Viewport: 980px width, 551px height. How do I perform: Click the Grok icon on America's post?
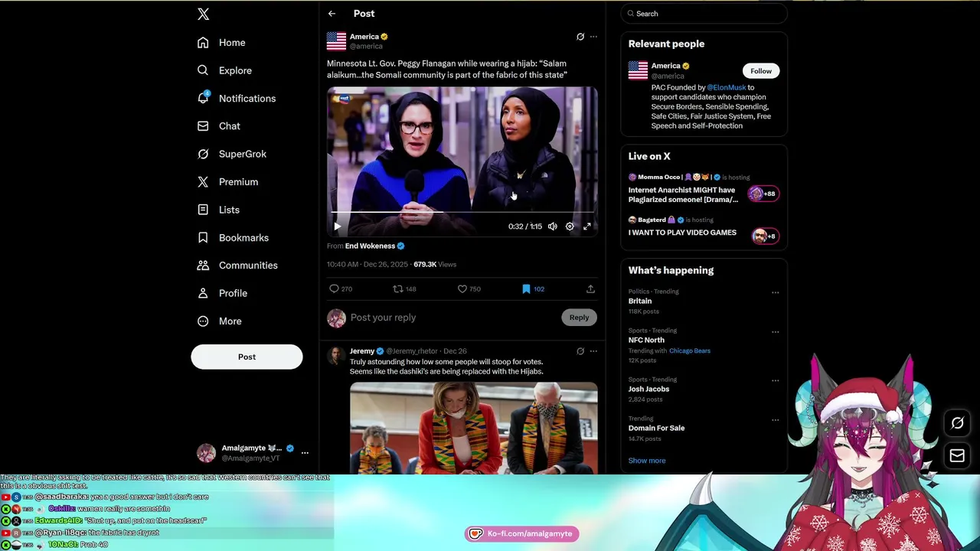click(x=580, y=37)
